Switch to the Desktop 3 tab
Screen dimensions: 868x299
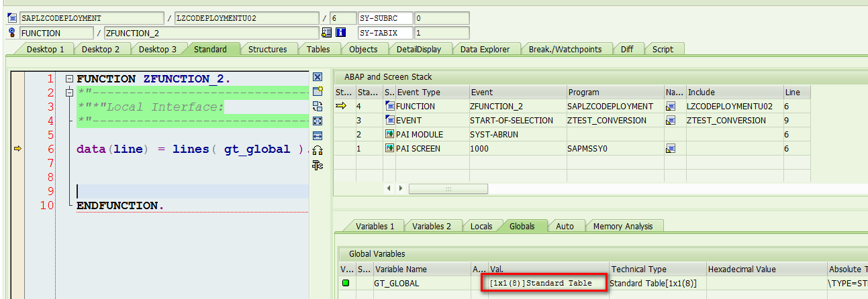tap(158, 49)
